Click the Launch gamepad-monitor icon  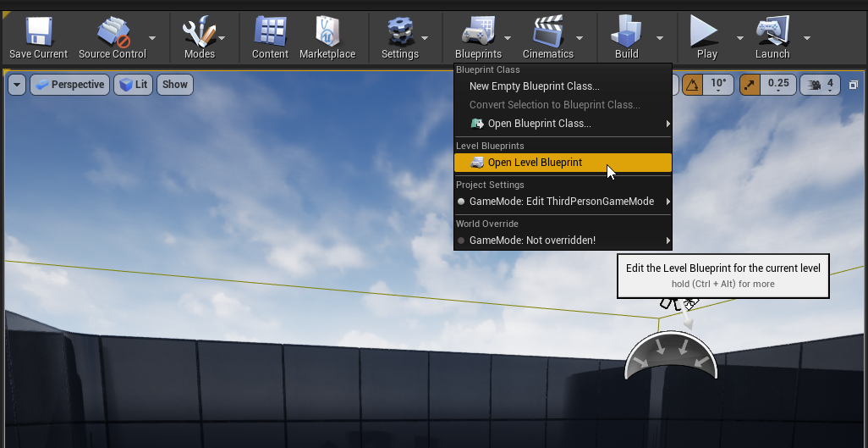772,31
